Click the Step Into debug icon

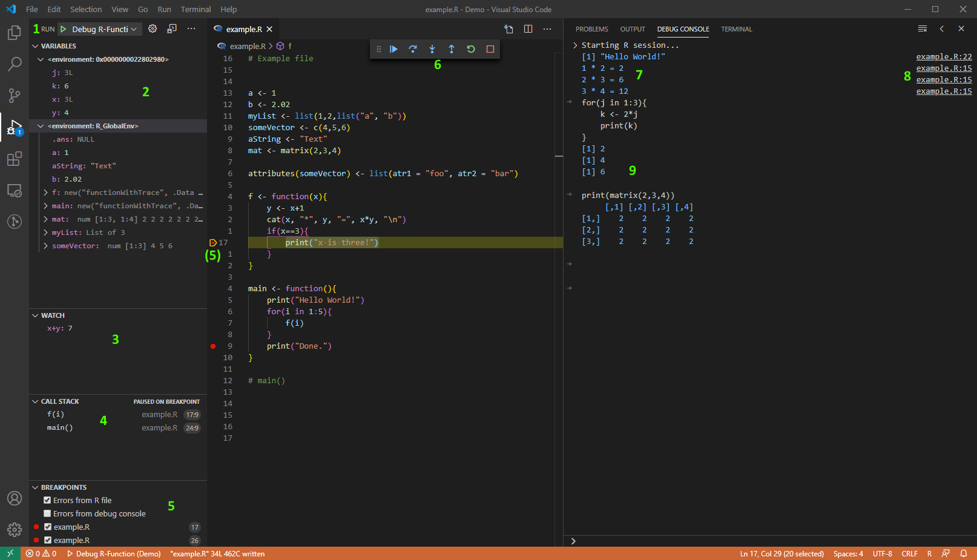[432, 49]
